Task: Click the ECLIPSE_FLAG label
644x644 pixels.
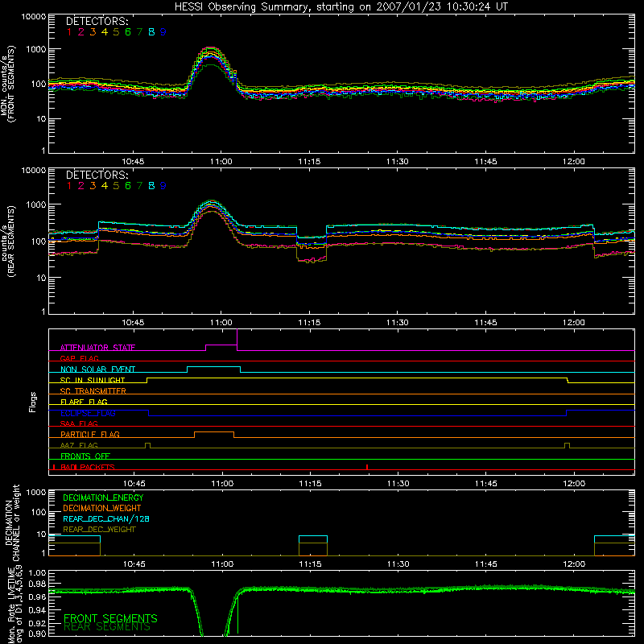Action: pos(88,413)
